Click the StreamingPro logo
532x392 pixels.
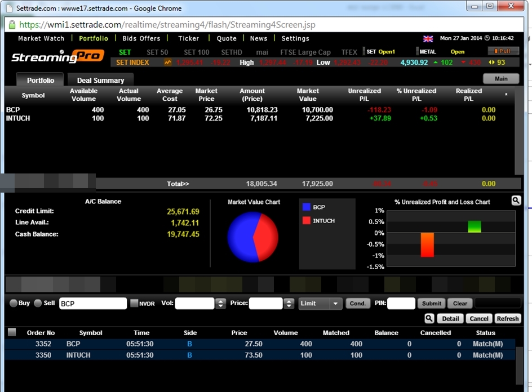[57, 56]
